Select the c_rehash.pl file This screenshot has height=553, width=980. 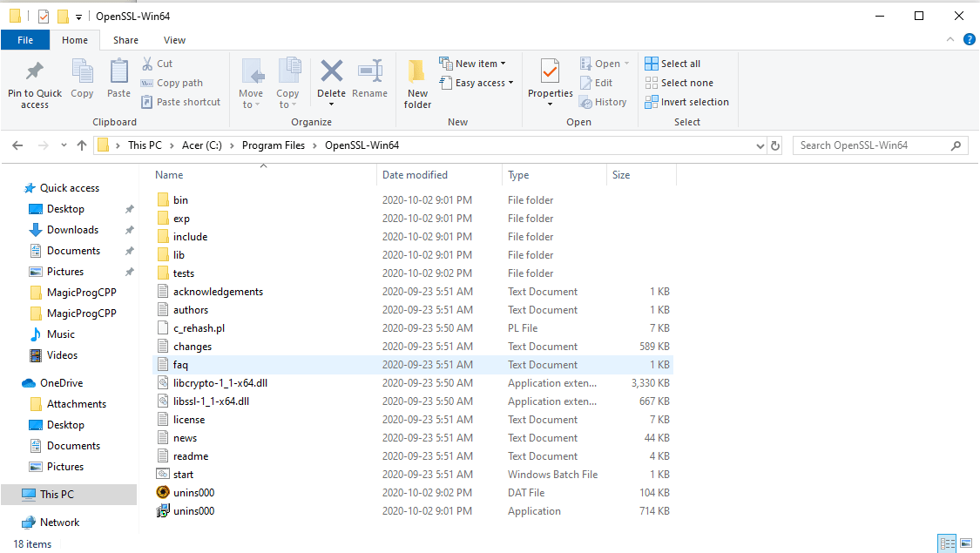[199, 328]
